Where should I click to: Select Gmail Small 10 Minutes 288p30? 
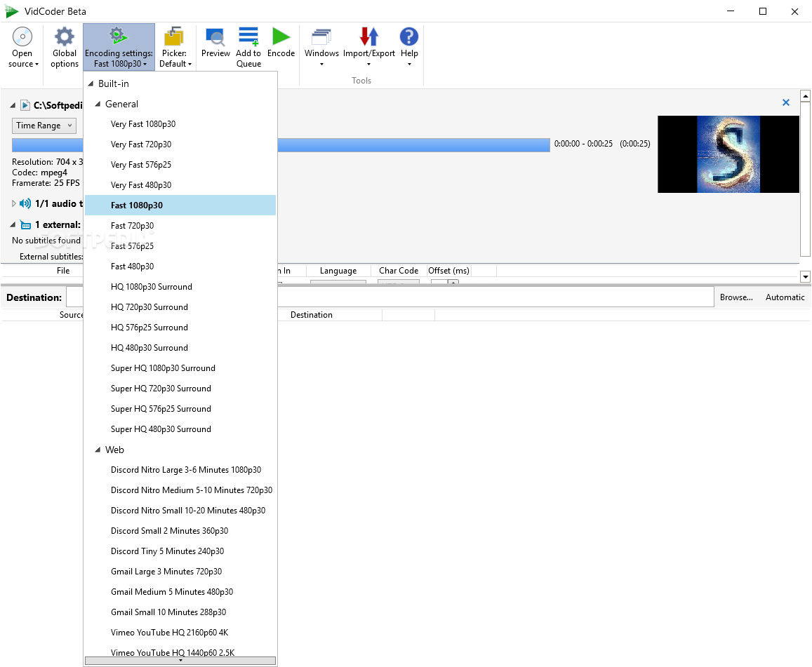180,612
